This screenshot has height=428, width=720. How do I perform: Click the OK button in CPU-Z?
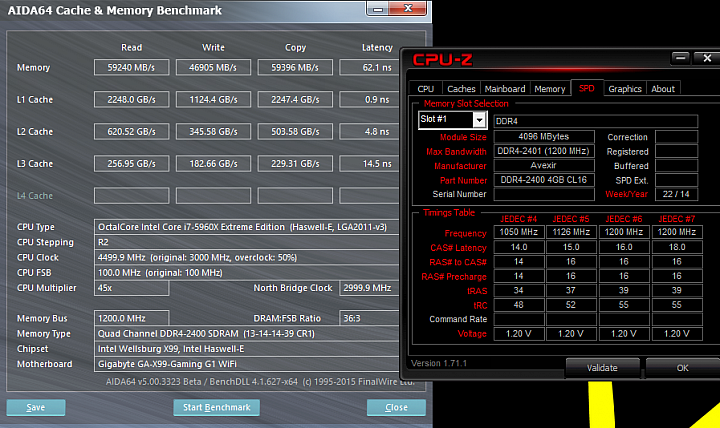coord(682,368)
